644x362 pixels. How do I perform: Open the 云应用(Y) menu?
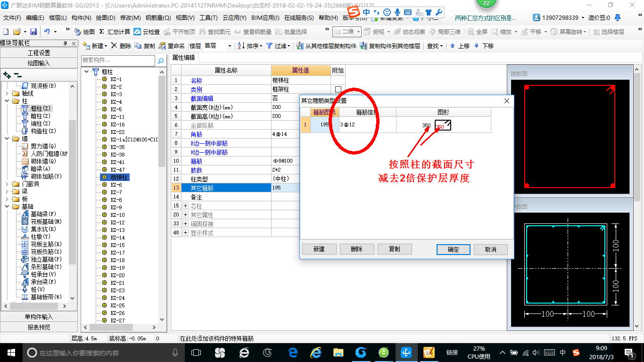(x=234, y=18)
